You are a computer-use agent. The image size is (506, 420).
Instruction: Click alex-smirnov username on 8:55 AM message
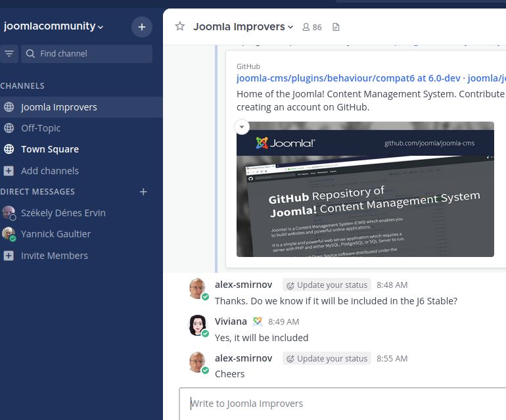(x=243, y=358)
